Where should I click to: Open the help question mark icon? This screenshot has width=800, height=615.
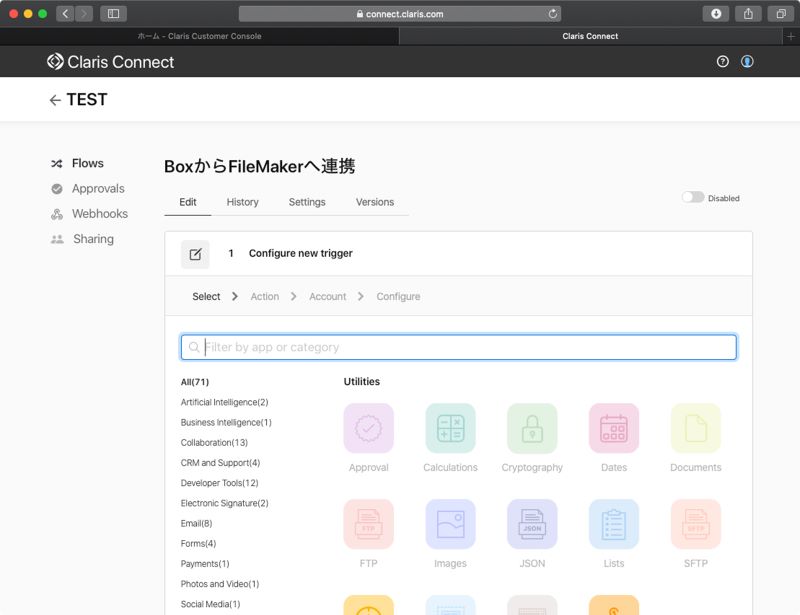point(722,62)
